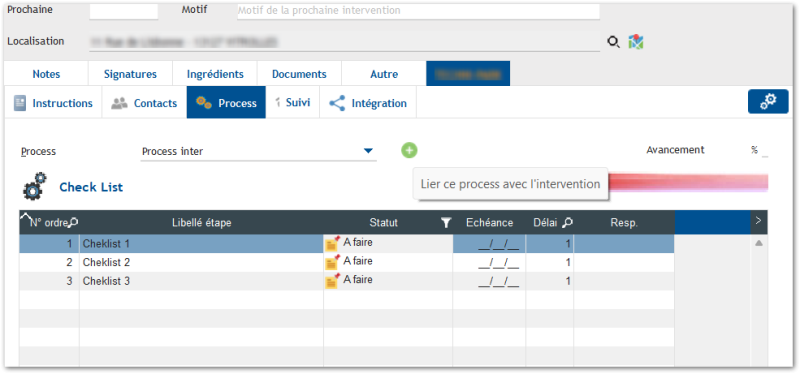This screenshot has width=800, height=374.
Task: Click the note icon in Cheklist 3 row
Action: click(x=332, y=281)
